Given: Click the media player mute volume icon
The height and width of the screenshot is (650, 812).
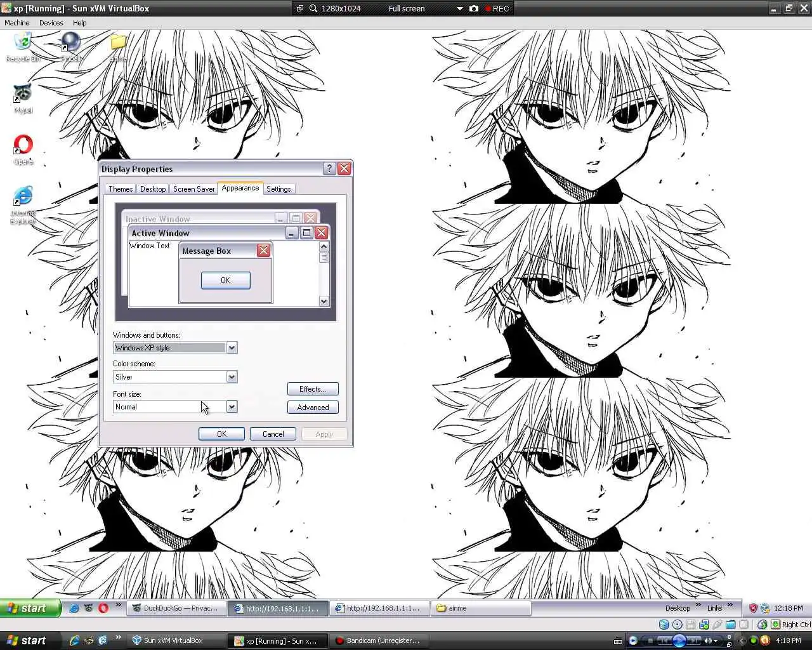Looking at the screenshot, I should [707, 640].
